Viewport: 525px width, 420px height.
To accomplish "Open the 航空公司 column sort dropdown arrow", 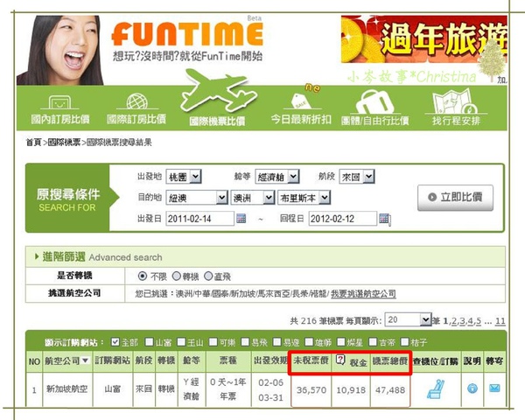I will tap(86, 360).
